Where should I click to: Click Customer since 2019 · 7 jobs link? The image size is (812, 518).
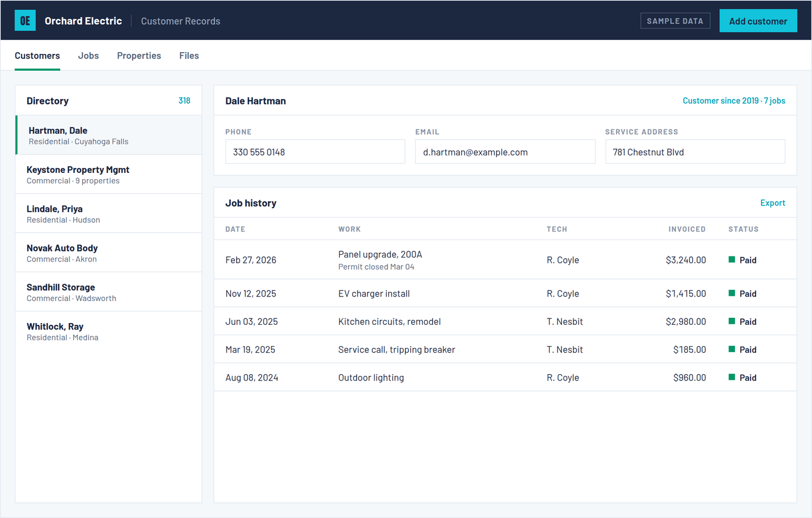click(734, 101)
